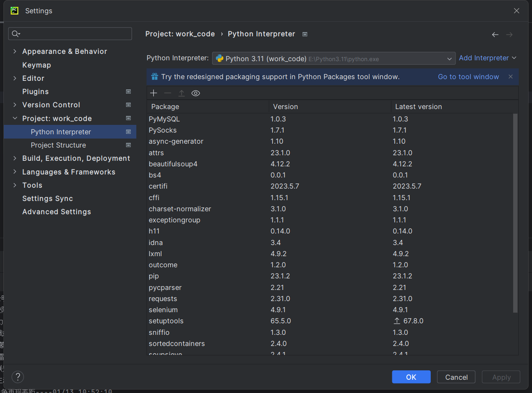Select the async-generator package row
Screen dimensions: 532x393
(x=330, y=141)
